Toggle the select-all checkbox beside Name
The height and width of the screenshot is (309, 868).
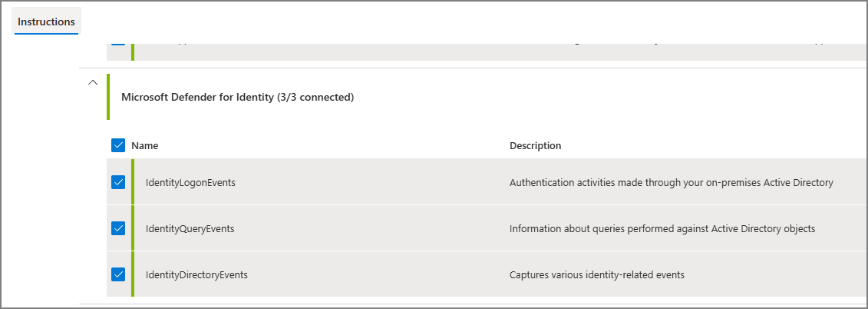click(118, 145)
